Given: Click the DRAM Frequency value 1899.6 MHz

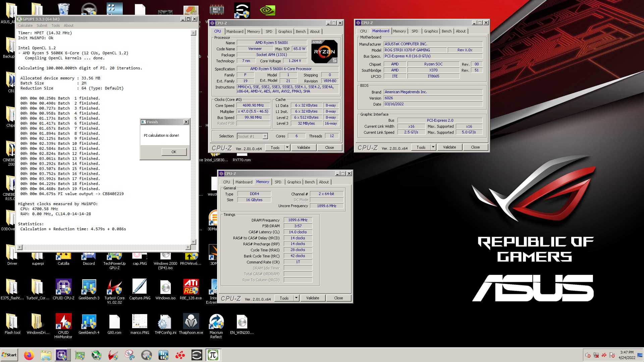Looking at the screenshot, I should (x=298, y=220).
